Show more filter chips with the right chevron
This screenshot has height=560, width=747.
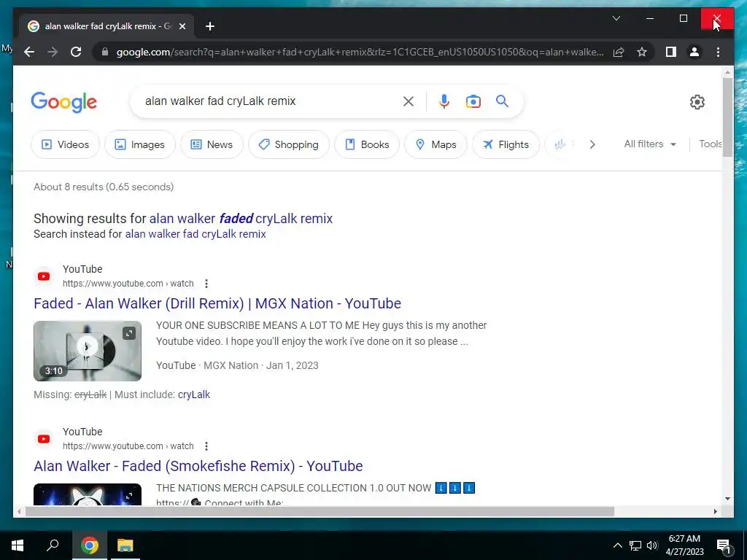tap(592, 144)
